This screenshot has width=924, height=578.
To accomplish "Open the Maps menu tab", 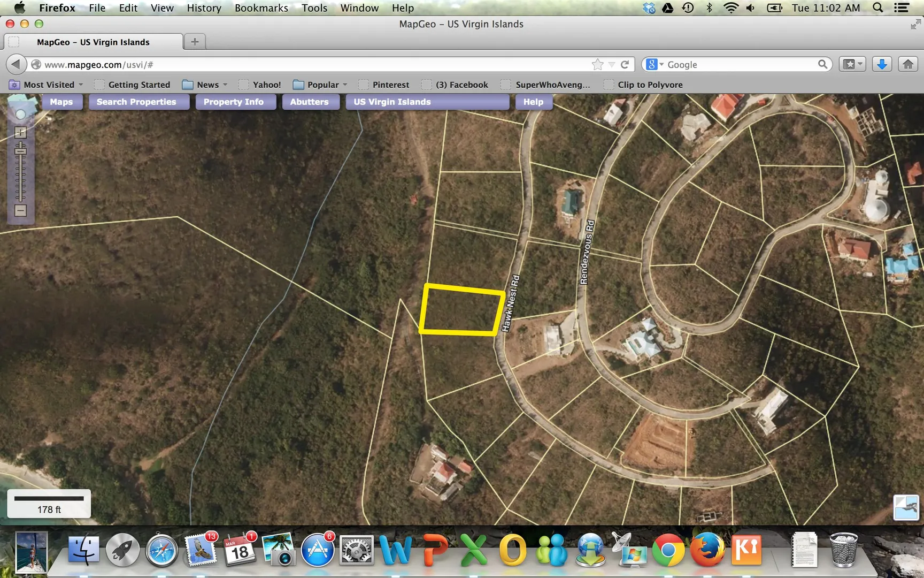I will click(61, 102).
